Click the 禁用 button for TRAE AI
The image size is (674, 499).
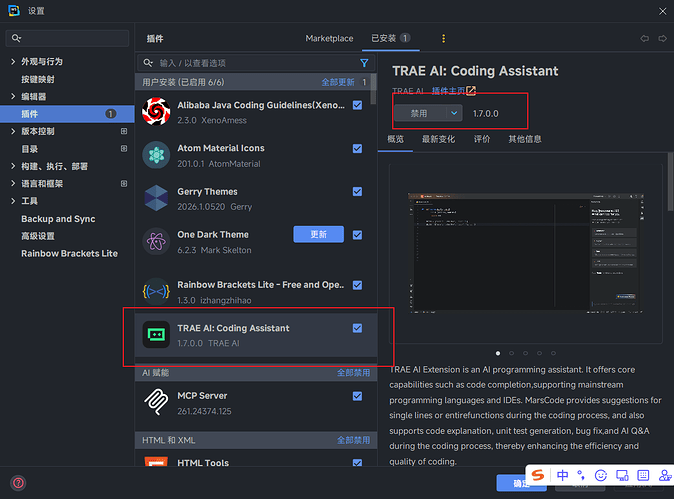coord(420,113)
